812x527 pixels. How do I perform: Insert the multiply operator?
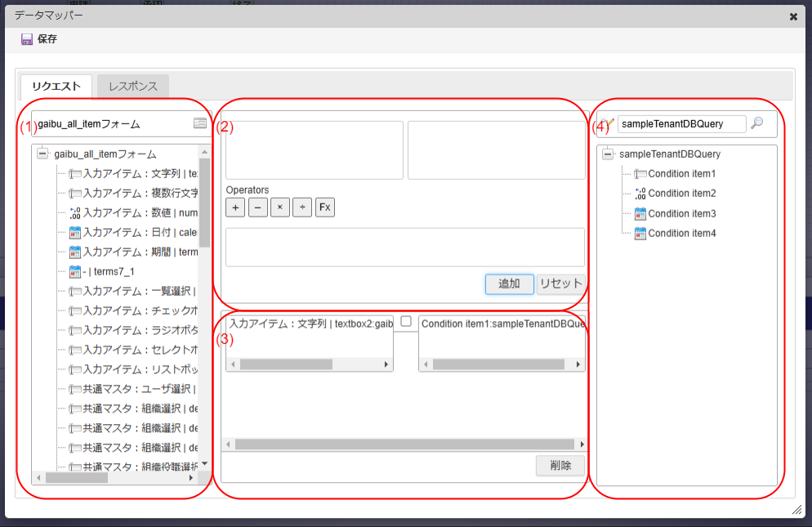[x=280, y=208]
